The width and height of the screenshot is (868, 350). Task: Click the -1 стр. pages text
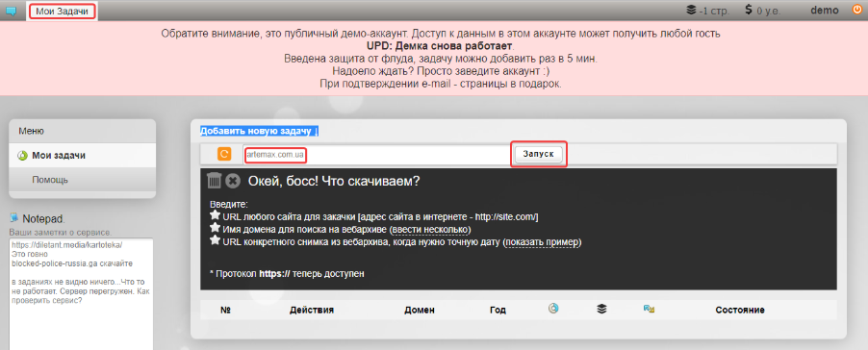[x=714, y=11]
